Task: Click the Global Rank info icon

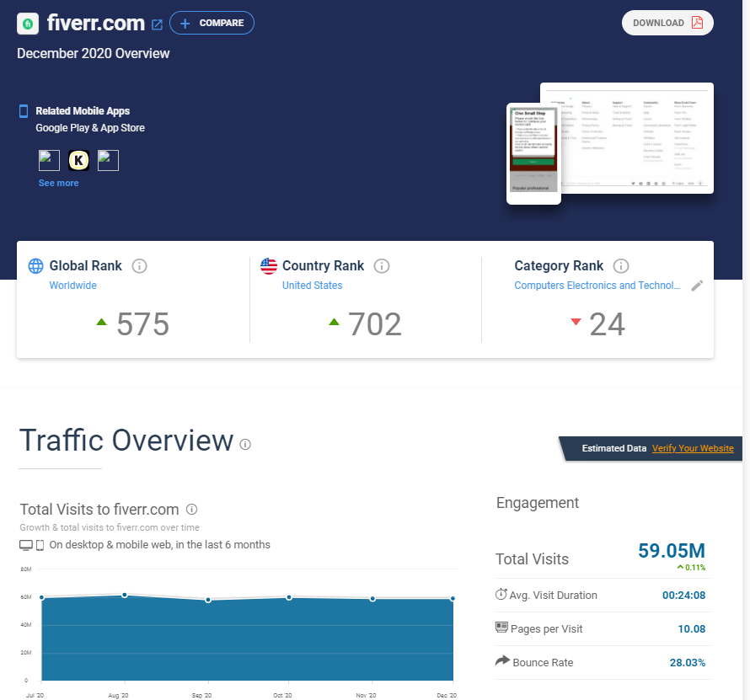Action: [x=141, y=265]
